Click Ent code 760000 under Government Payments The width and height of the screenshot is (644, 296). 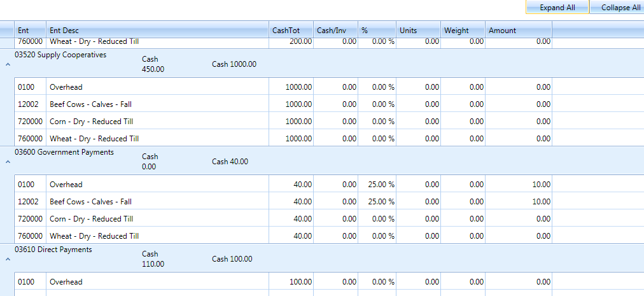coord(31,236)
